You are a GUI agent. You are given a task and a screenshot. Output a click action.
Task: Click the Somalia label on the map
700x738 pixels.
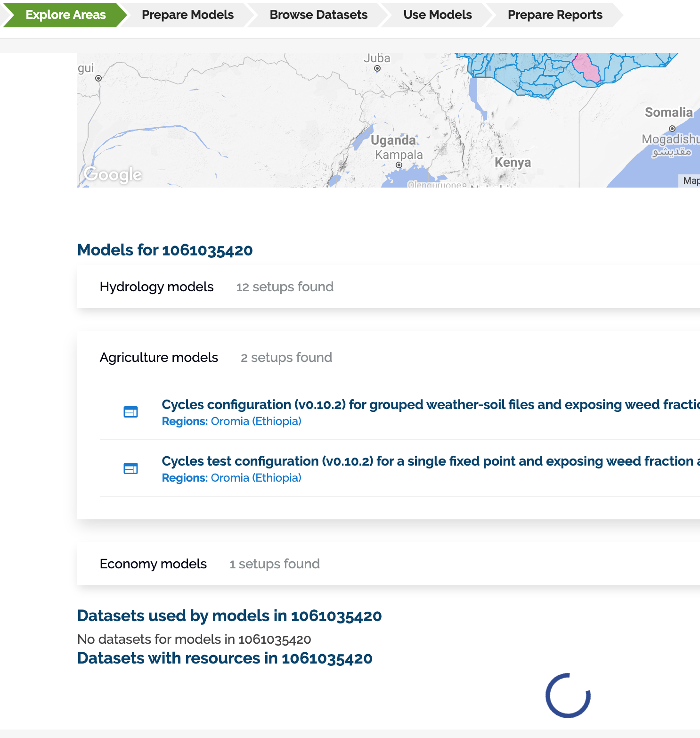pos(668,113)
